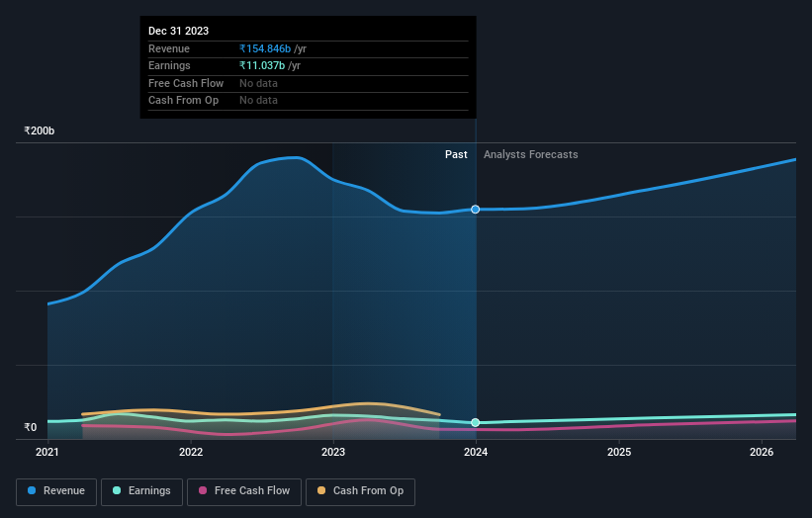This screenshot has height=518, width=812.
Task: Click the Past label on the chart
Action: click(x=456, y=154)
